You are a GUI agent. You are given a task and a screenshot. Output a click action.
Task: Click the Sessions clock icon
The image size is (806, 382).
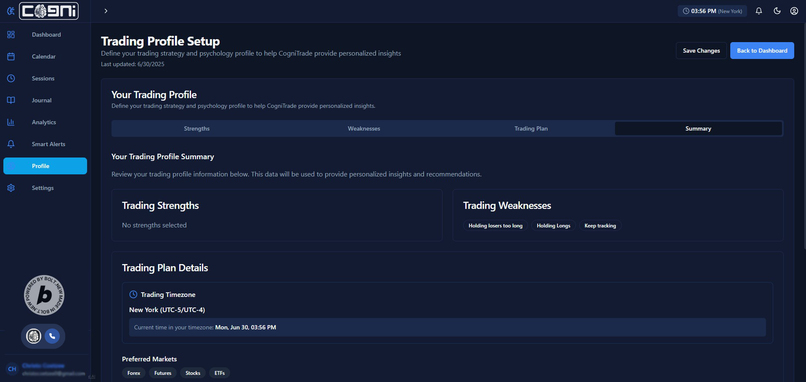(11, 79)
